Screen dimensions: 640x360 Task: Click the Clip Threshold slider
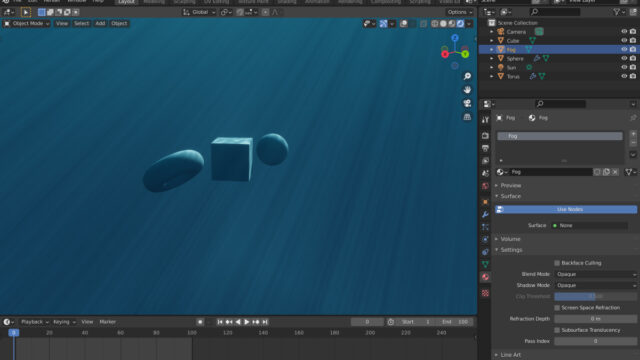click(596, 296)
